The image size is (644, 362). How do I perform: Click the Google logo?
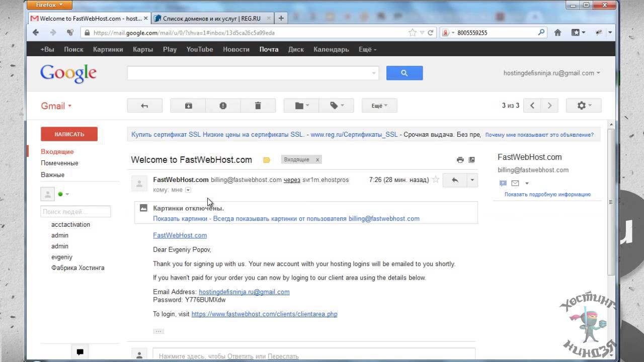tap(68, 73)
